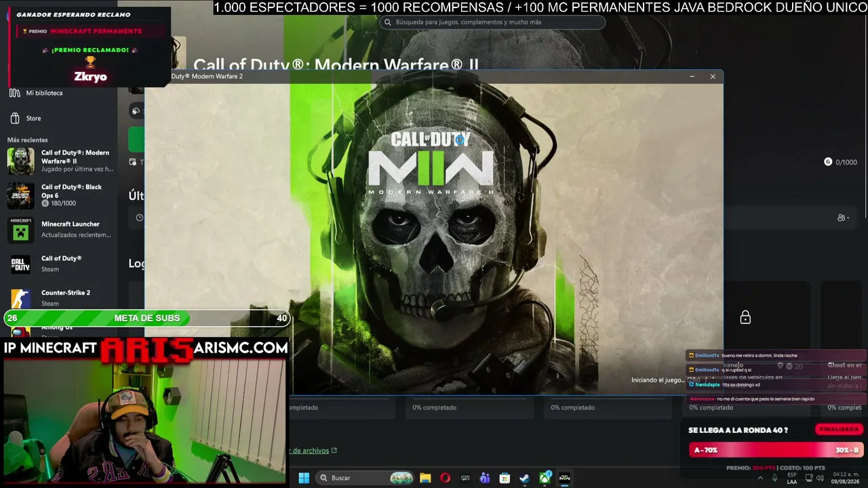This screenshot has height=488, width=868.
Task: Select Call of Duty: Modern Warfare II thumbnail
Action: pyautogui.click(x=20, y=161)
